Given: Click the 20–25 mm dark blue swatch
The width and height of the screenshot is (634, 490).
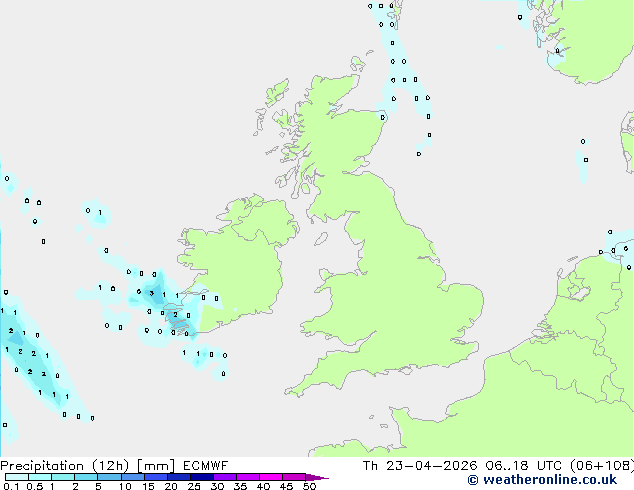Looking at the screenshot, I should pyautogui.click(x=179, y=477).
